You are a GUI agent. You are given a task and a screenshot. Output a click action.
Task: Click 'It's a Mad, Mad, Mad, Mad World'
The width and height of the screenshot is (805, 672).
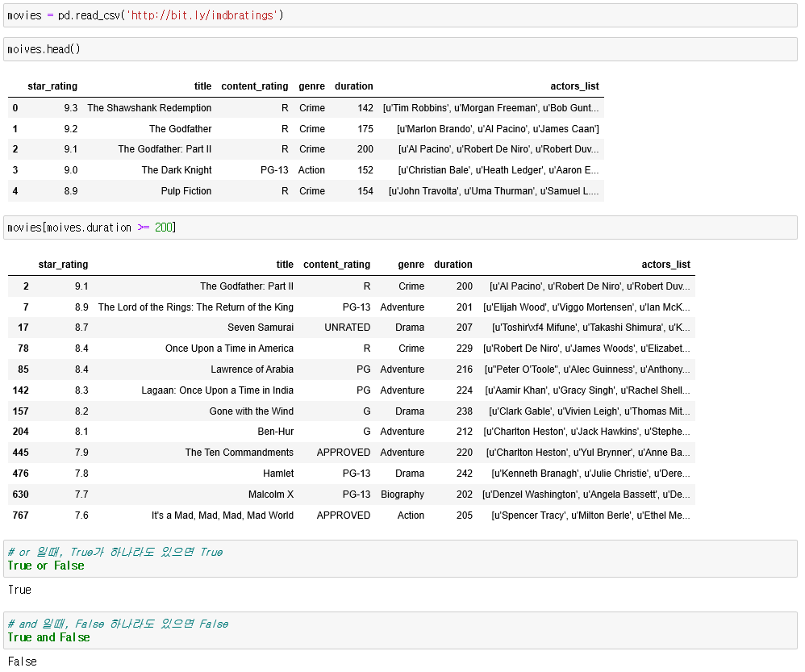tap(223, 515)
